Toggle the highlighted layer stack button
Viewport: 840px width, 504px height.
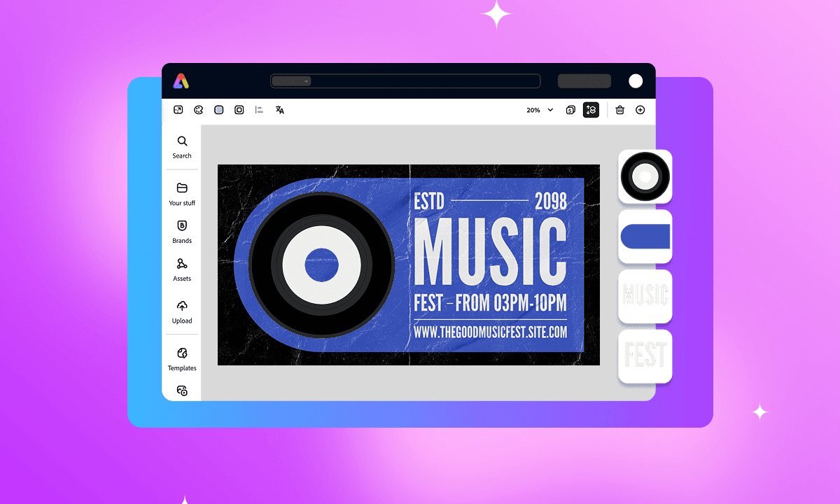[591, 110]
